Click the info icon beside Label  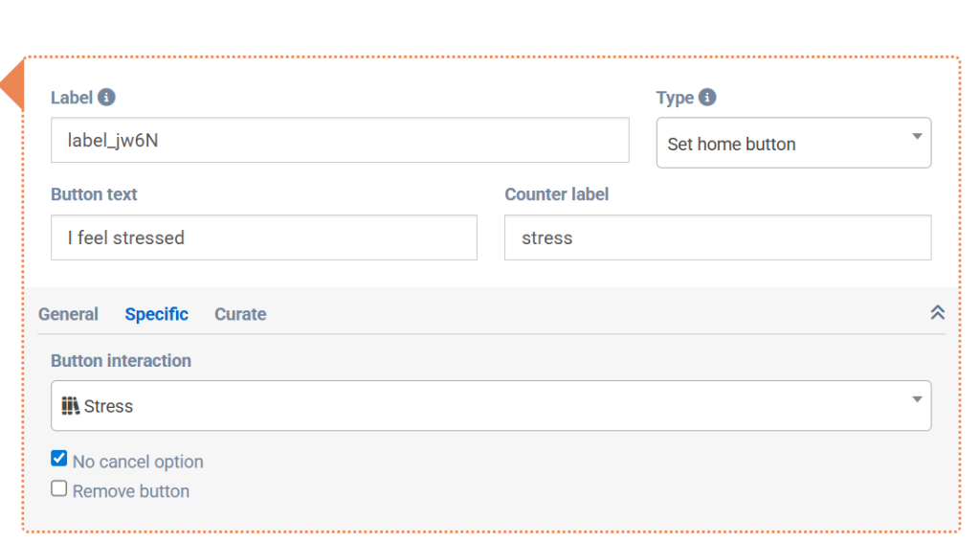[x=107, y=98]
